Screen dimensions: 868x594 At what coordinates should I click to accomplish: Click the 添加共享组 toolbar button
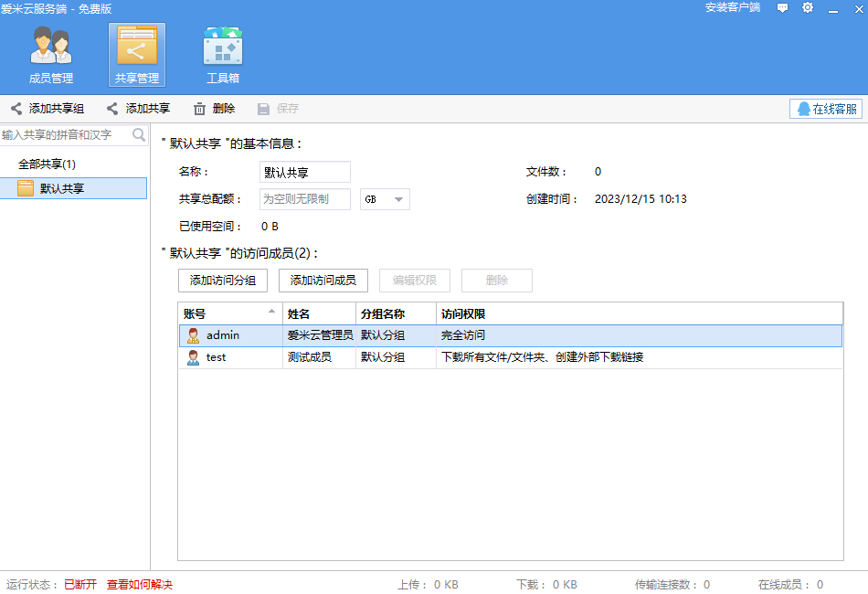(x=48, y=109)
